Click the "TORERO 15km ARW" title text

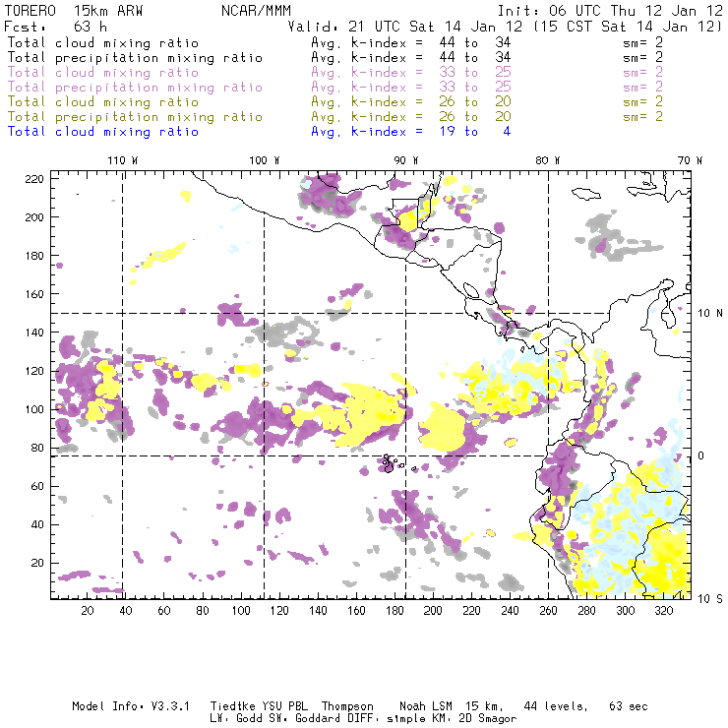74,11
